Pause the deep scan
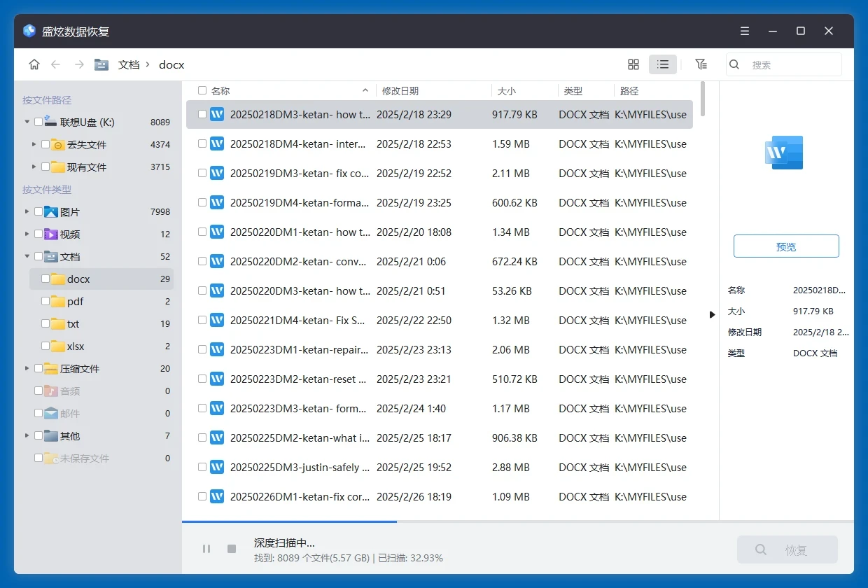This screenshot has height=588, width=868. click(x=206, y=549)
